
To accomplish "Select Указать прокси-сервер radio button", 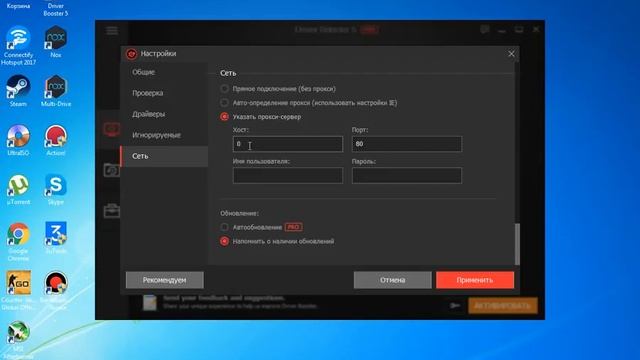I will (x=224, y=117).
